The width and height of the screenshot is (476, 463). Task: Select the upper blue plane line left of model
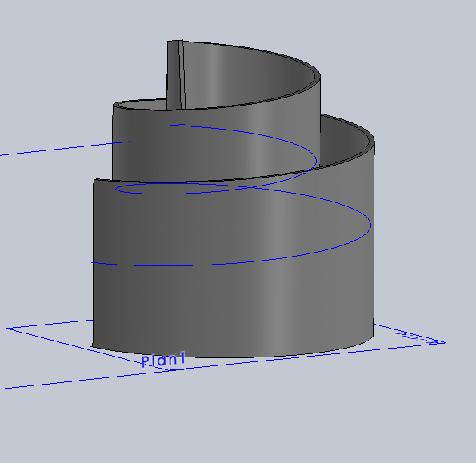coord(65,148)
